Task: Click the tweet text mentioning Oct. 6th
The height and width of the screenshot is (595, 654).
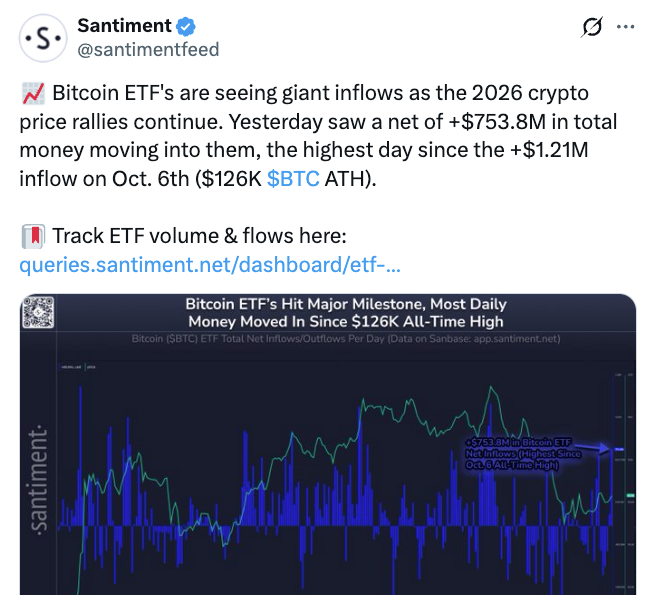Action: [198, 178]
